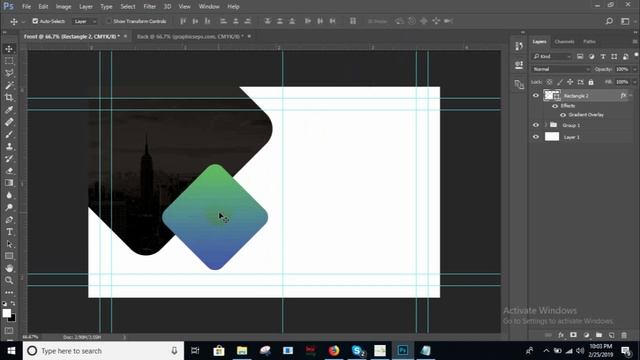Switch to the Channels tab
The image size is (640, 360).
pyautogui.click(x=564, y=42)
